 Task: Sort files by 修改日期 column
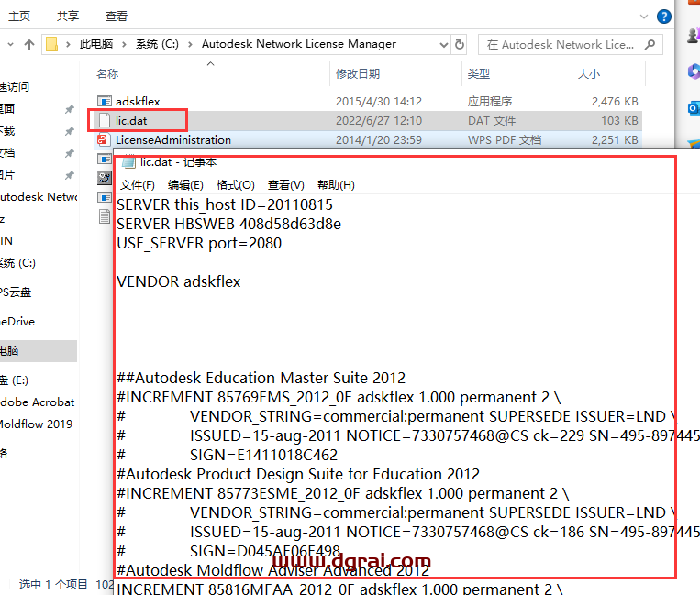click(358, 73)
